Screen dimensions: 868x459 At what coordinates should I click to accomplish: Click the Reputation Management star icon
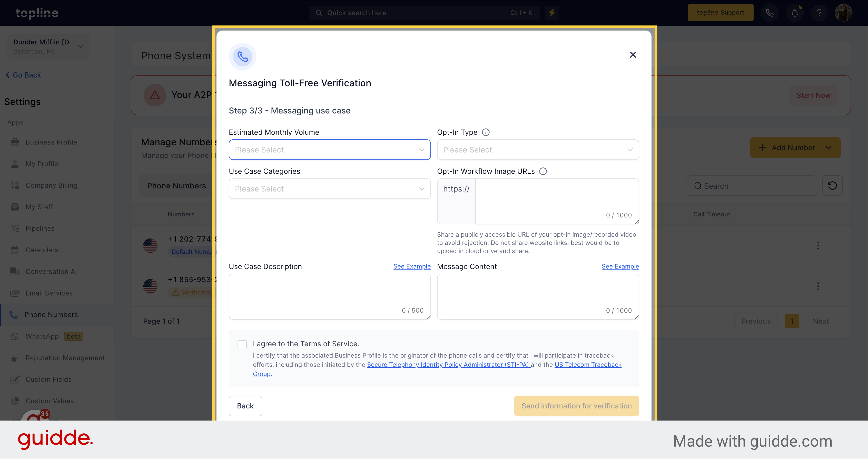click(x=14, y=358)
